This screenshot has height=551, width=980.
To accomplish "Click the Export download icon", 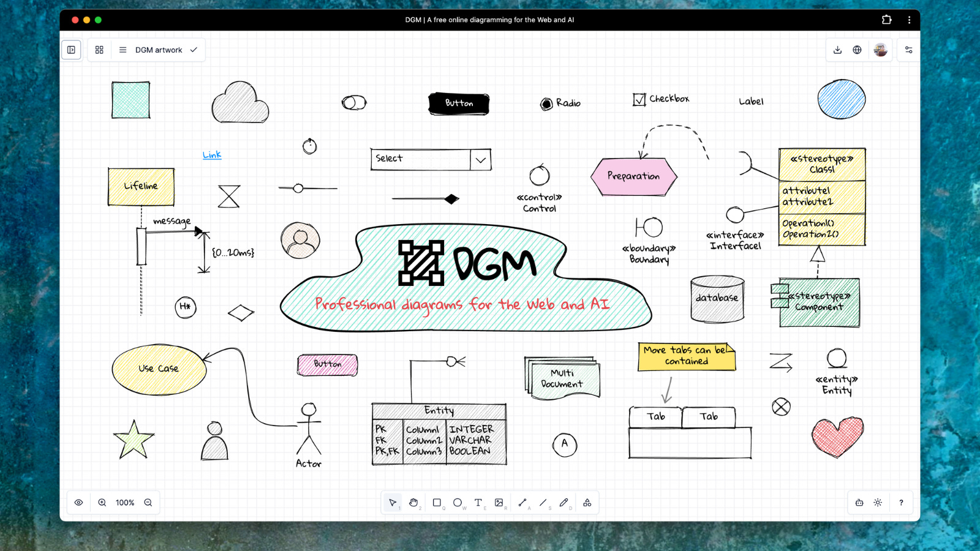I will click(837, 50).
